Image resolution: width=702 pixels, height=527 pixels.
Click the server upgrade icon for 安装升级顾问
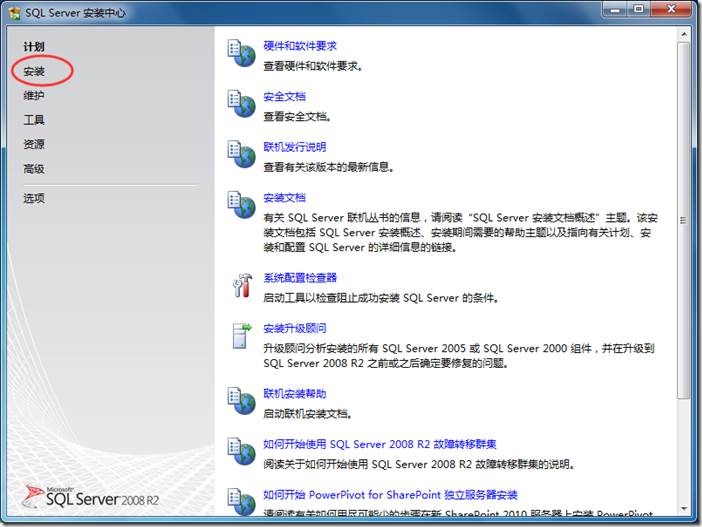pyautogui.click(x=242, y=335)
